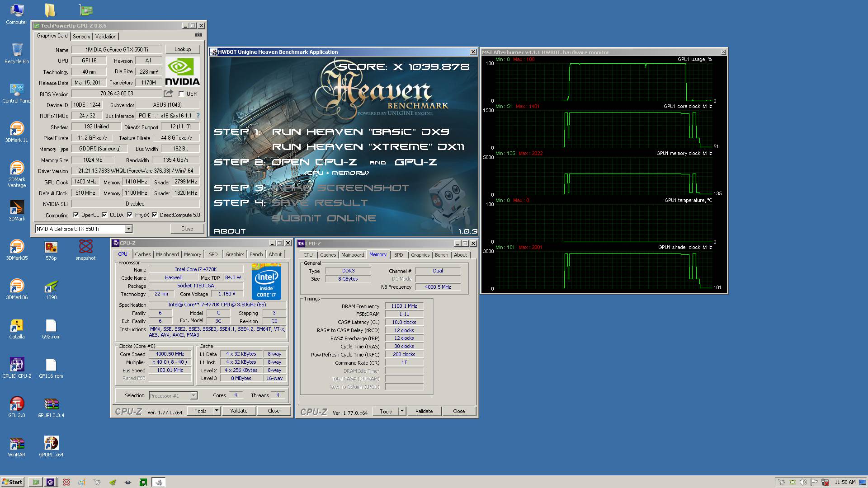The width and height of the screenshot is (868, 488).
Task: Click the taskbar clock showing 11:58 AM
Action: coord(845,482)
